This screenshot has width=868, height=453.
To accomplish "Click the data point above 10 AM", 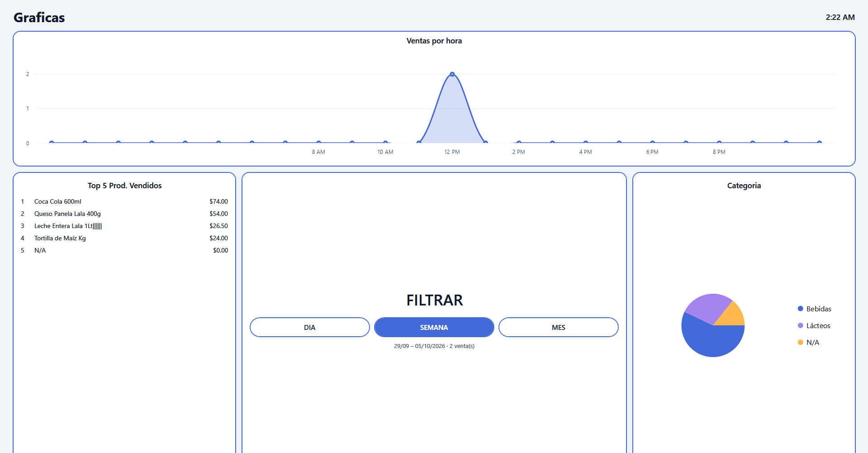I will coord(385,143).
